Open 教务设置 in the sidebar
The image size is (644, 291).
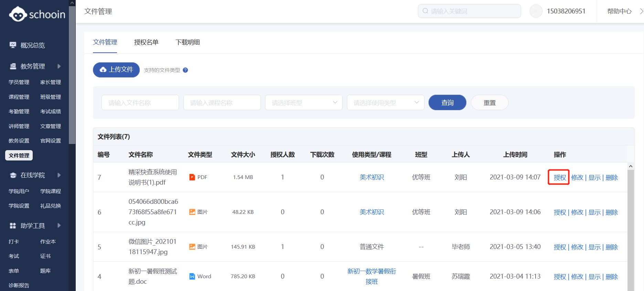click(19, 141)
